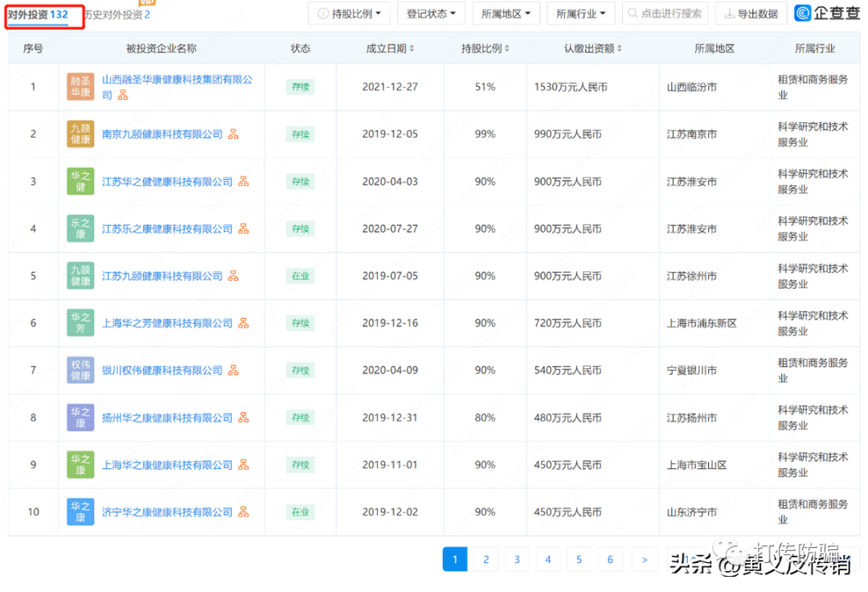
Task: Click the 融圣华康 company logo
Action: point(80,87)
